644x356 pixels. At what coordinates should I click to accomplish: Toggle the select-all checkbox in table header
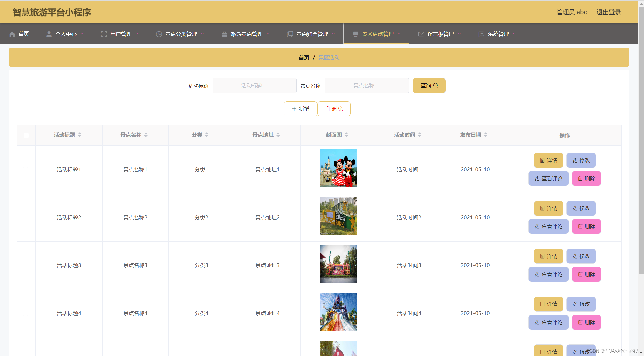point(26,135)
